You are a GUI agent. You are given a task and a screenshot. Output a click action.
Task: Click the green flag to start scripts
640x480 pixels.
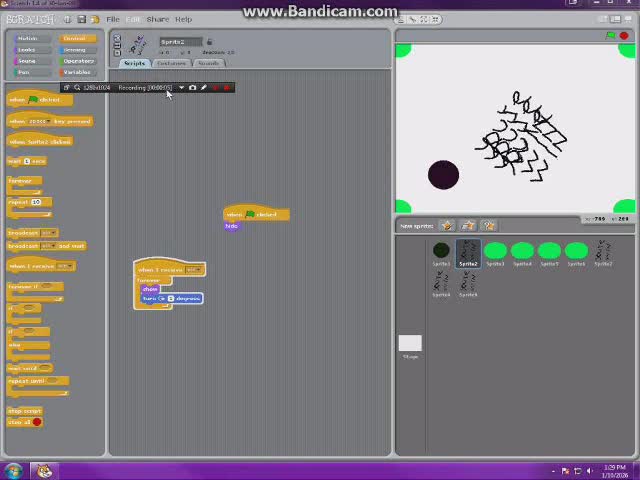coord(611,36)
